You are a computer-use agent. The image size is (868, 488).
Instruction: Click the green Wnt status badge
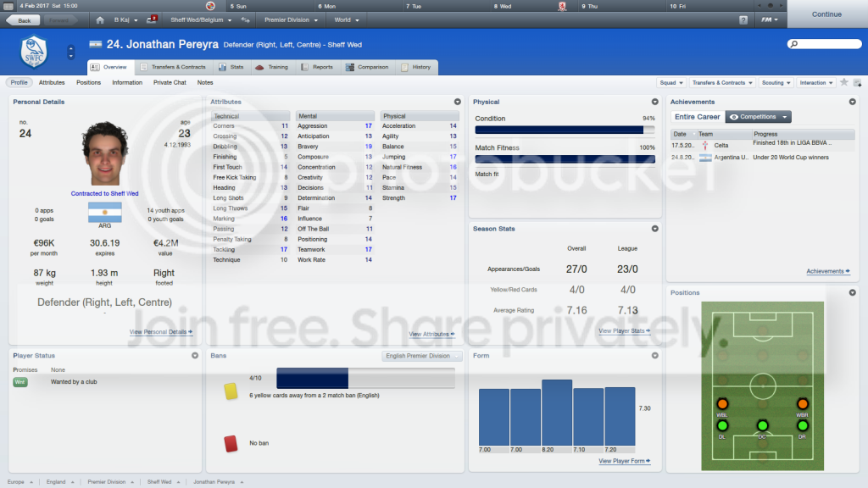pyautogui.click(x=20, y=382)
